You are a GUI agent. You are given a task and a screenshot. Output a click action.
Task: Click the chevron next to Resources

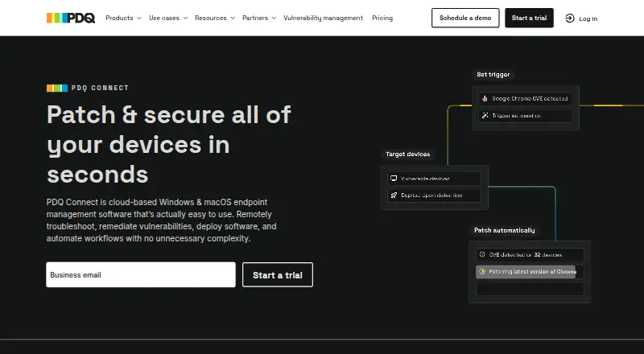point(233,18)
